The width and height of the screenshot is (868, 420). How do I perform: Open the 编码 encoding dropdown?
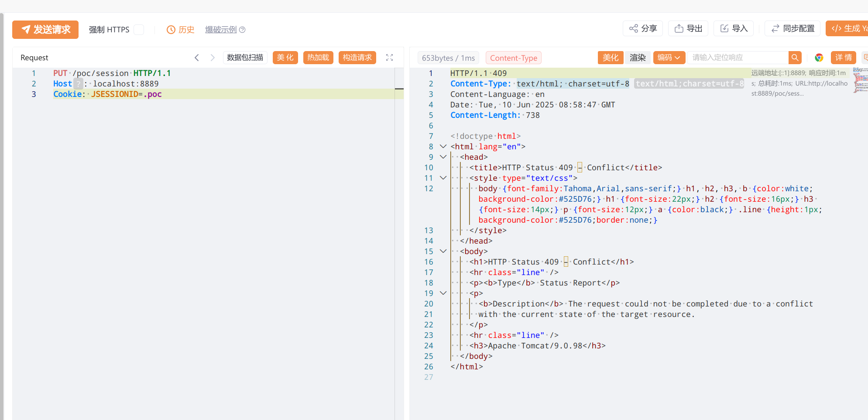coord(669,58)
